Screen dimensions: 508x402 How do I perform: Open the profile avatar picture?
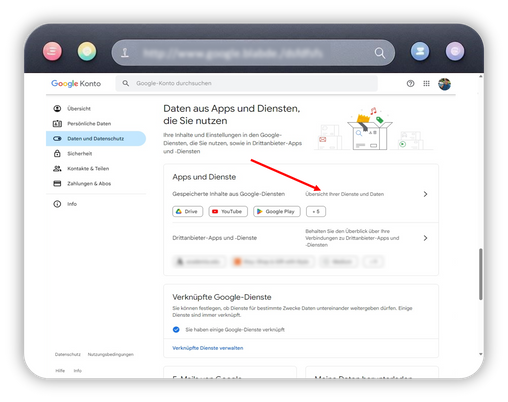coord(444,84)
